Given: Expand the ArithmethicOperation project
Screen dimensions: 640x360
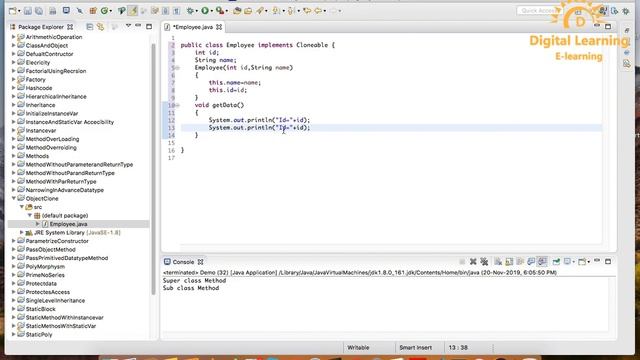Looking at the screenshot, I should tap(13, 37).
